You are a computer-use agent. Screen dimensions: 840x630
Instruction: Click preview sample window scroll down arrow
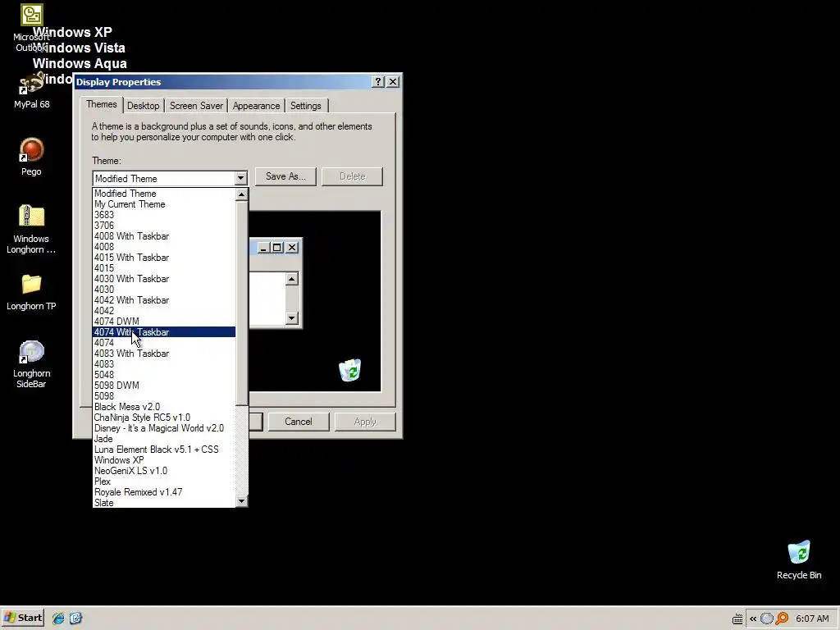[291, 317]
